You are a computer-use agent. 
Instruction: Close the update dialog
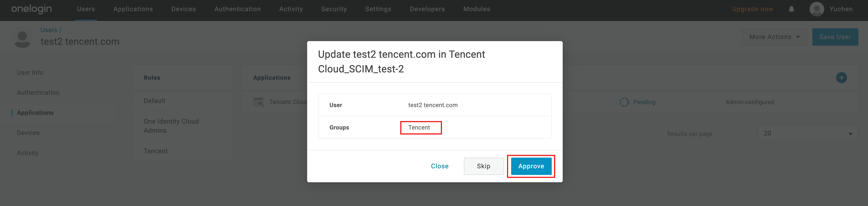coord(439,166)
